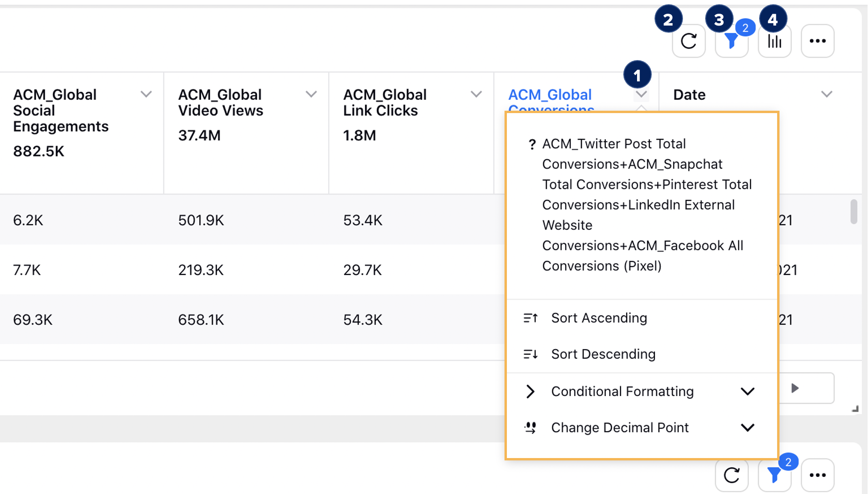Click the Change Decimal Point icon
Screen dimensions: 868x494
tap(531, 428)
